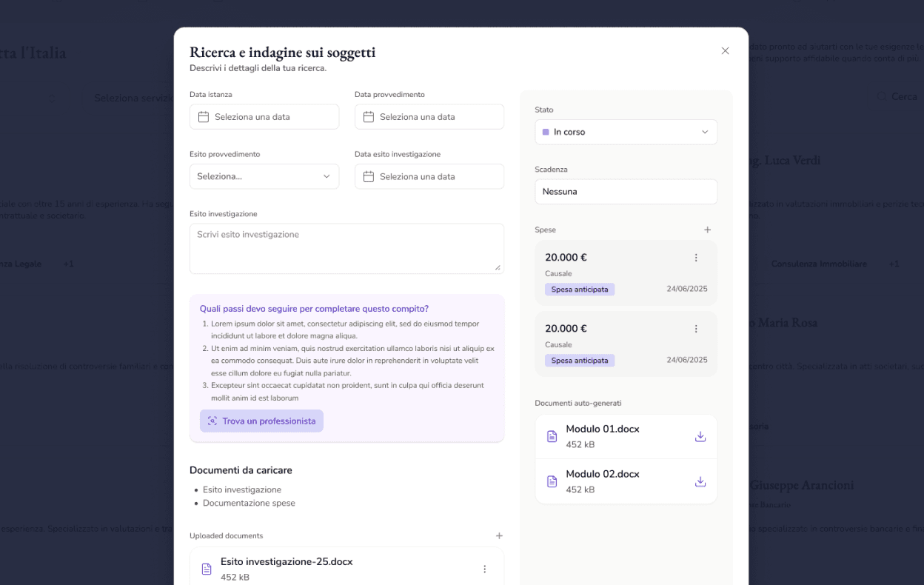Click the Modulo 02.docx file icon
The height and width of the screenshot is (585, 924).
pos(552,481)
